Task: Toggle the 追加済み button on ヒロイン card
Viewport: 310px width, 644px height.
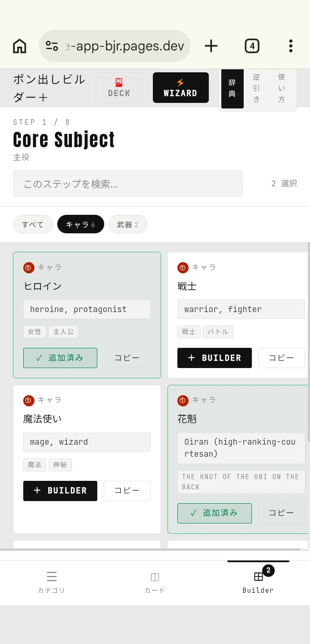Action: 60,358
